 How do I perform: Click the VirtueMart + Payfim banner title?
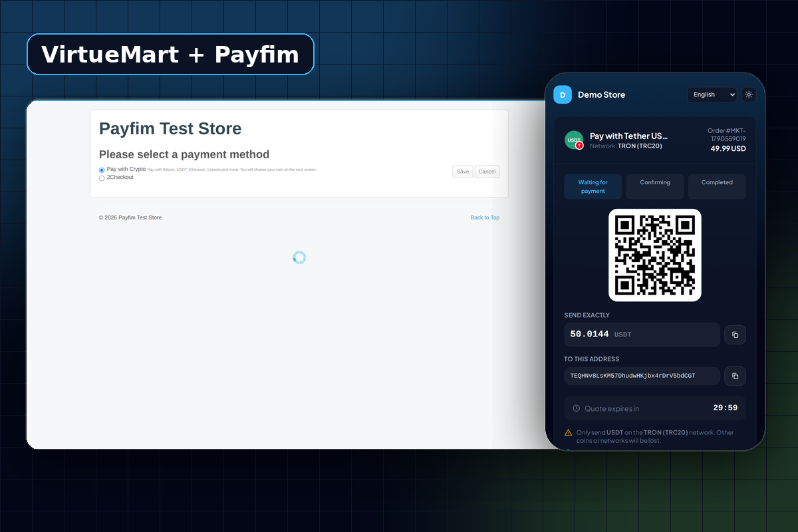coord(170,54)
